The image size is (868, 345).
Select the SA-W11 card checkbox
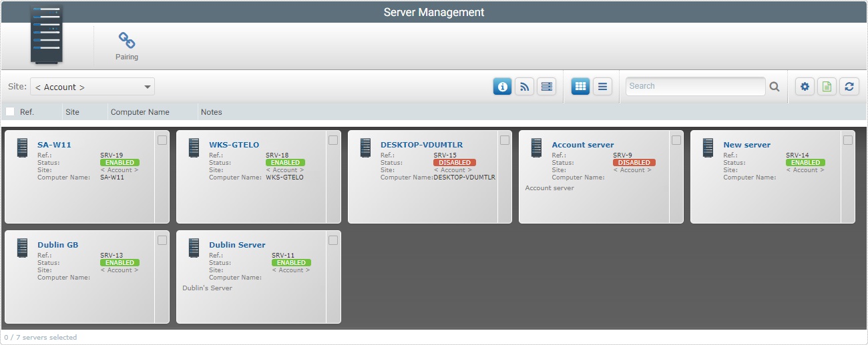(162, 140)
